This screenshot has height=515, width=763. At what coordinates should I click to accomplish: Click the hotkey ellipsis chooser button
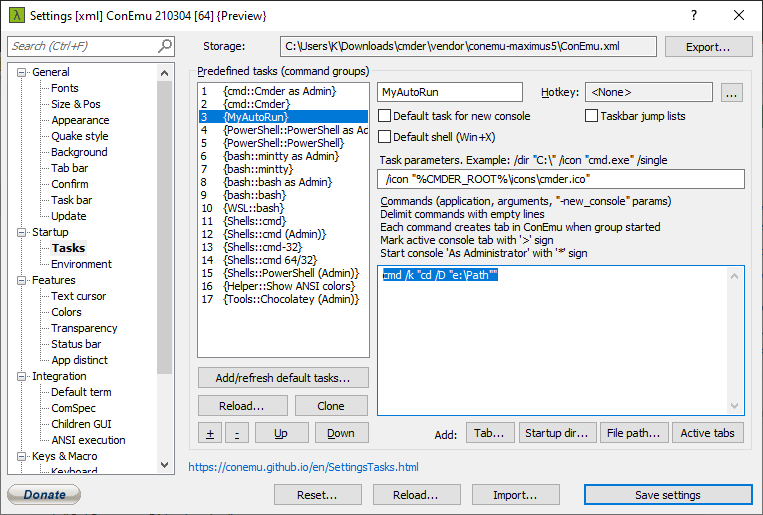[731, 92]
